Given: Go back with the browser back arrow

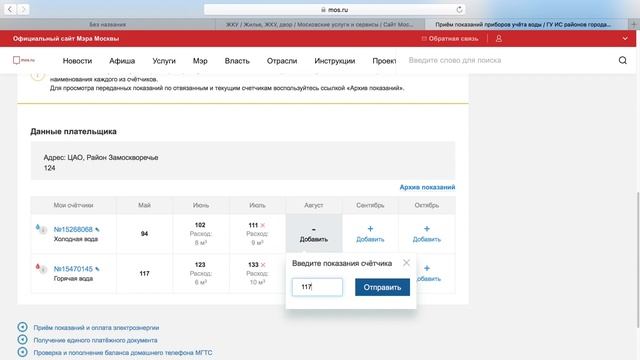Looking at the screenshot, I should [x=10, y=9].
